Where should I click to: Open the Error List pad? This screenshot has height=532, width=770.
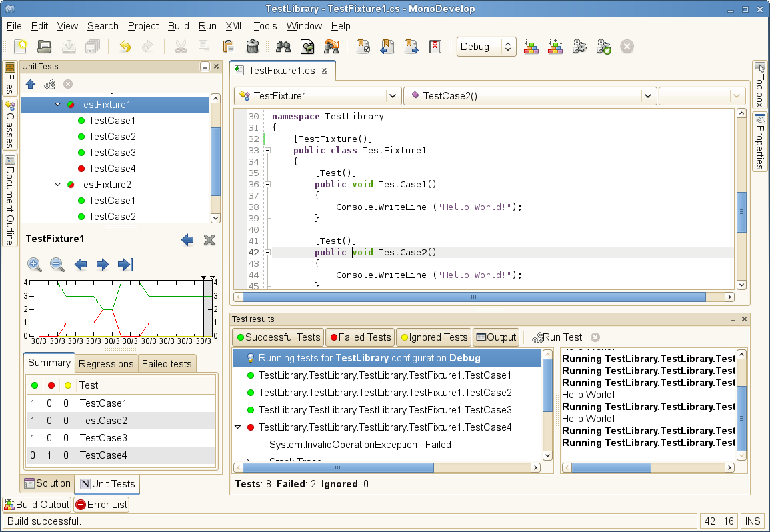coord(101,505)
